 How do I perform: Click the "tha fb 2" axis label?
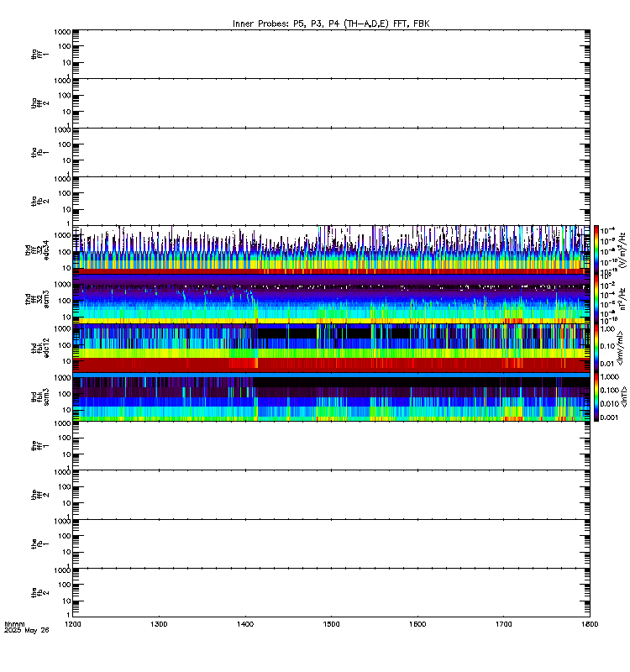tap(39, 201)
